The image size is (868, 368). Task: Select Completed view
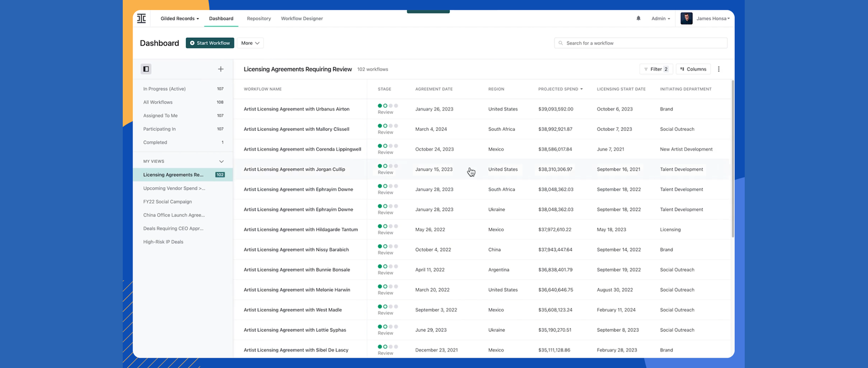coord(183,142)
